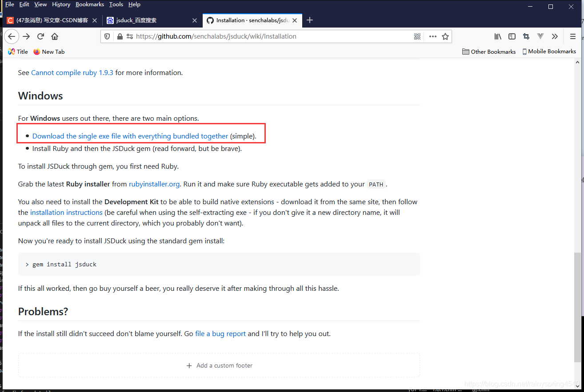Close the CSDN blog tab
The height and width of the screenshot is (392, 584).
(x=95, y=20)
